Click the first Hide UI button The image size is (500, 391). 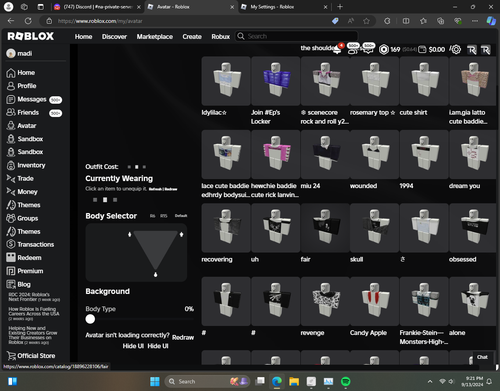(x=133, y=346)
